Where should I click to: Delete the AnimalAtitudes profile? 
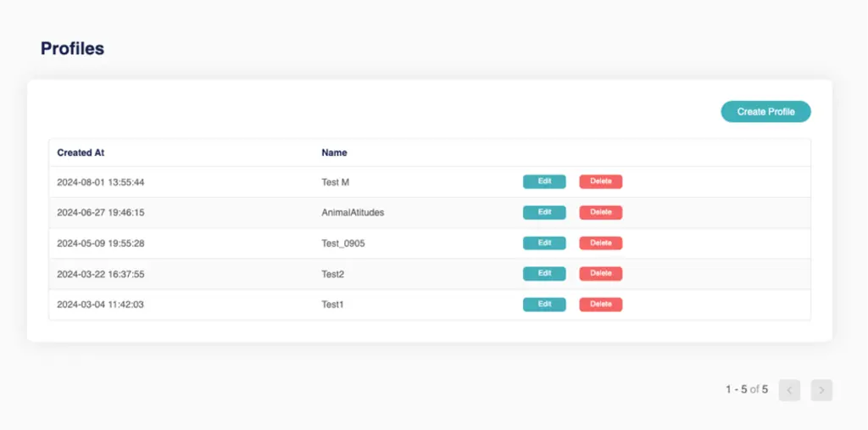(600, 212)
